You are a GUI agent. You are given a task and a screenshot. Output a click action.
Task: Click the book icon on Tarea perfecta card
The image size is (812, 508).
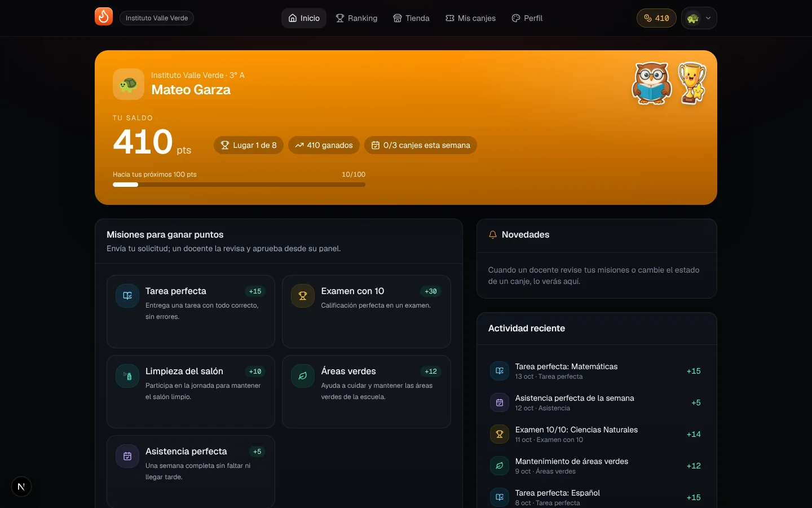pos(127,296)
